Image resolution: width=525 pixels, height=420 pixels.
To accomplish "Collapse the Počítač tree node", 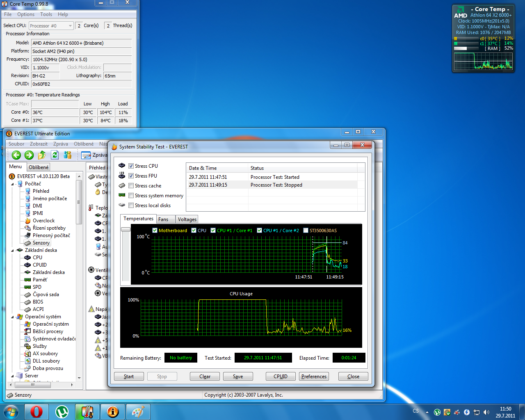I will (x=12, y=184).
